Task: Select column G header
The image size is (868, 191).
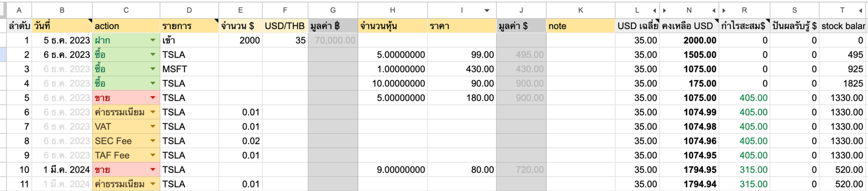Action: pyautogui.click(x=333, y=10)
